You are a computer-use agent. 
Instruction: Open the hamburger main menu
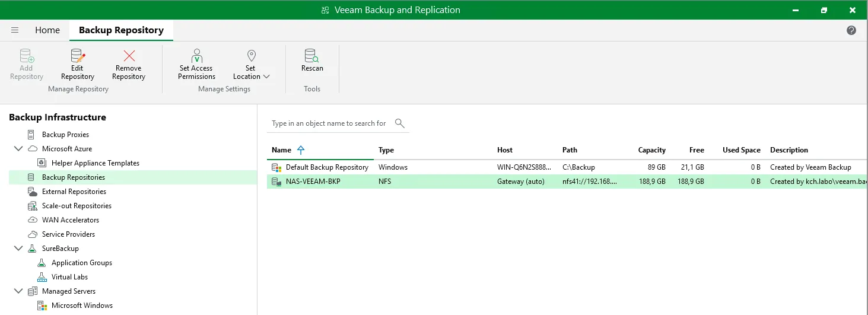pyautogui.click(x=15, y=30)
